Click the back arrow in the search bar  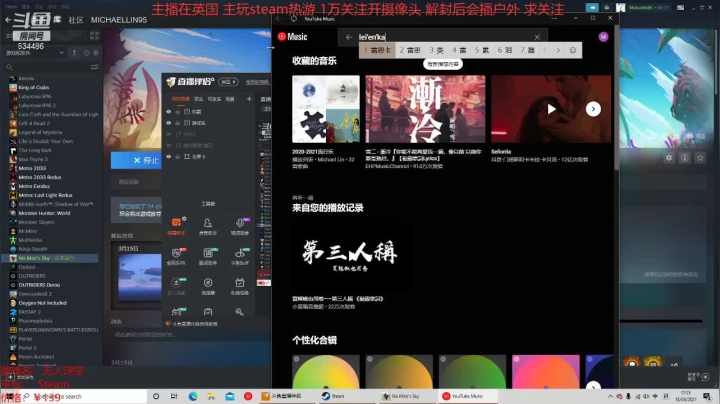coord(349,37)
